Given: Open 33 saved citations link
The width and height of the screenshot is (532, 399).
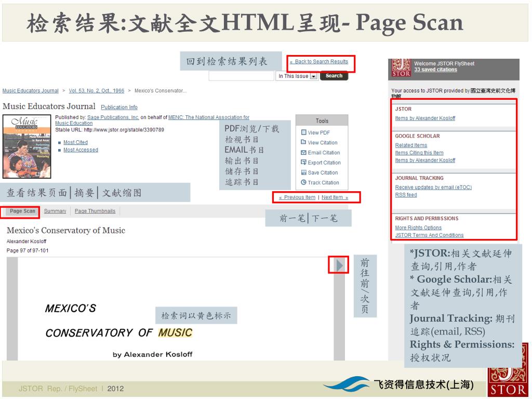Looking at the screenshot, I should click(436, 70).
